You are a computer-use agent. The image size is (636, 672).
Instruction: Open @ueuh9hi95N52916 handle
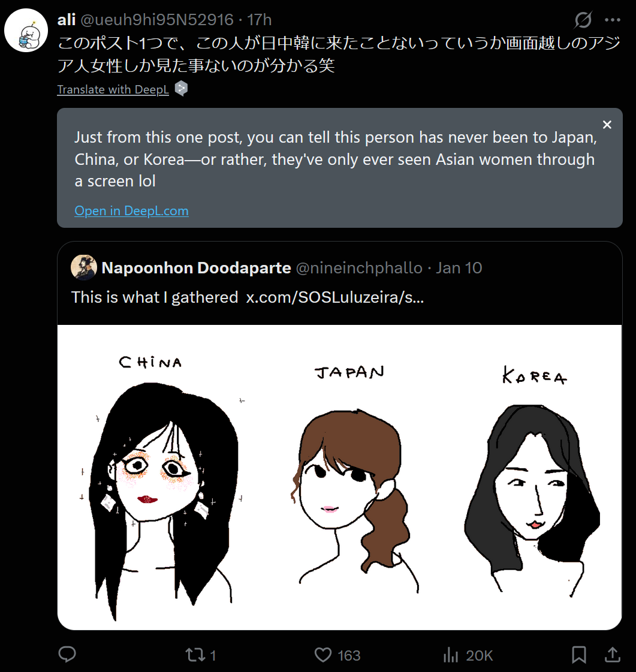click(157, 20)
